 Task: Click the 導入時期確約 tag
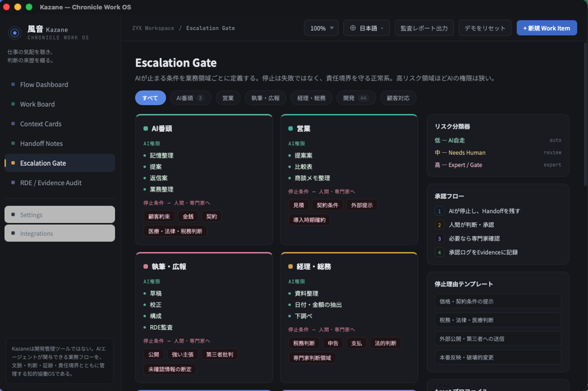309,220
